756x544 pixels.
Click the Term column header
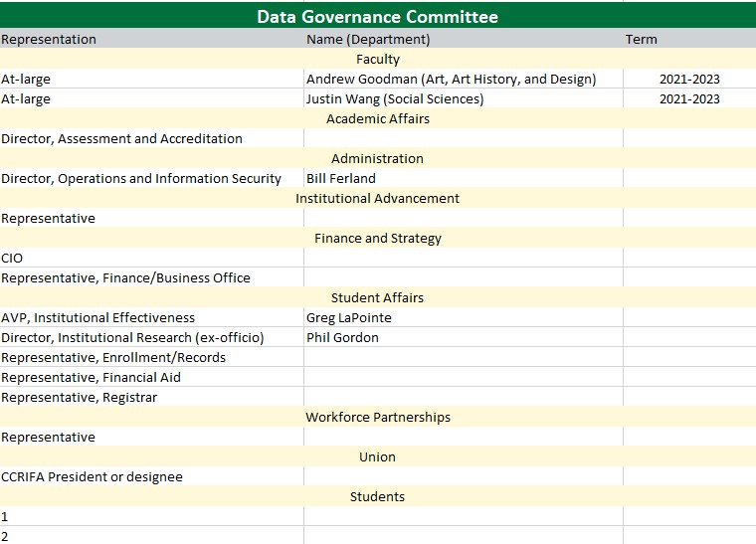[641, 40]
